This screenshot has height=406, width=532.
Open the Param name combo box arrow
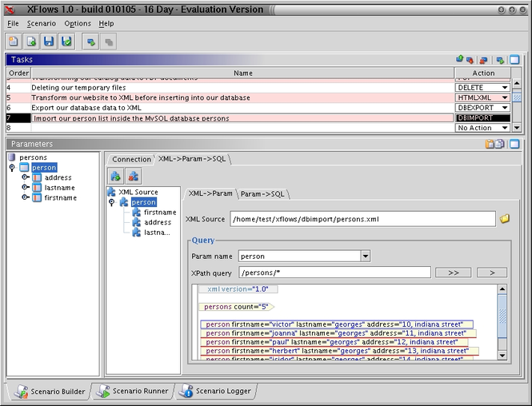365,257
